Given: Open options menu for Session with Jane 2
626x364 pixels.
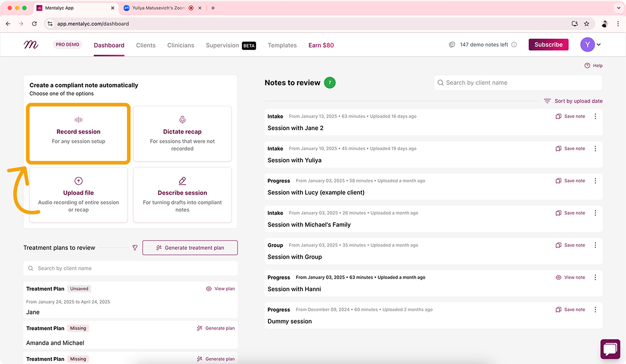Looking at the screenshot, I should coord(595,116).
